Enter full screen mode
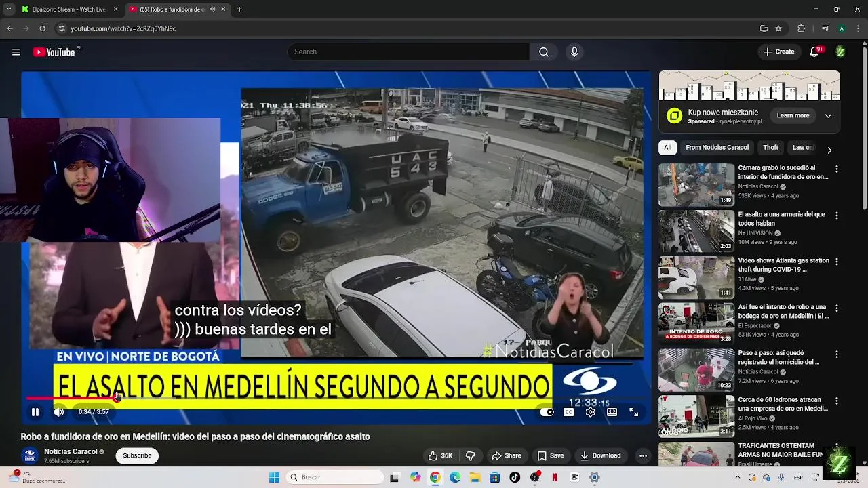This screenshot has width=868, height=488. 633,412
